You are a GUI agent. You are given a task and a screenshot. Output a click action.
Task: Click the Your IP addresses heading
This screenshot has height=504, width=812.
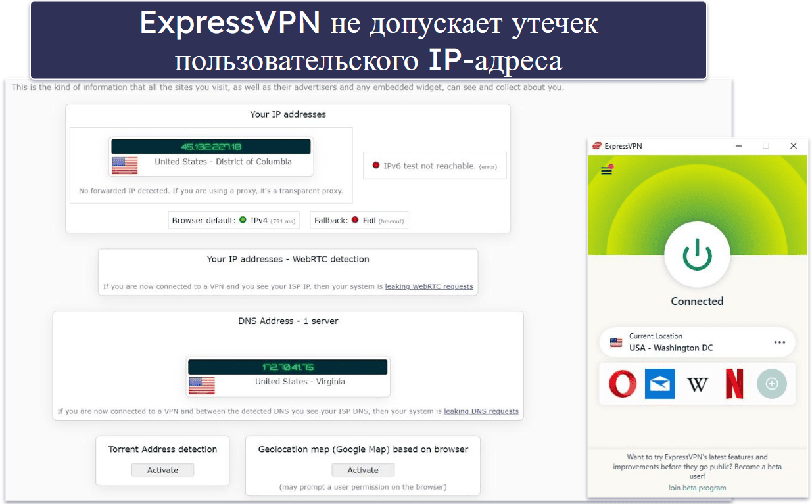(x=288, y=114)
